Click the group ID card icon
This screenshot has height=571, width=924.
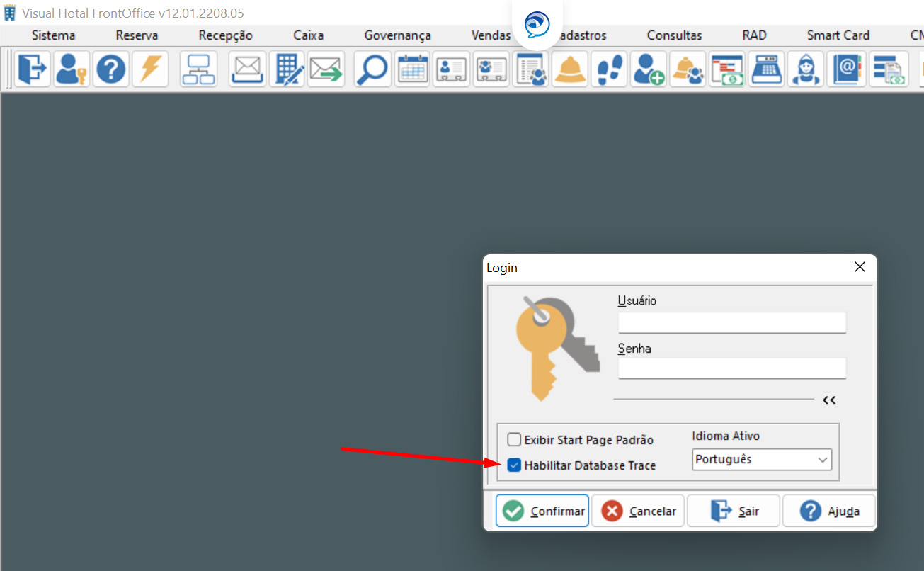491,69
